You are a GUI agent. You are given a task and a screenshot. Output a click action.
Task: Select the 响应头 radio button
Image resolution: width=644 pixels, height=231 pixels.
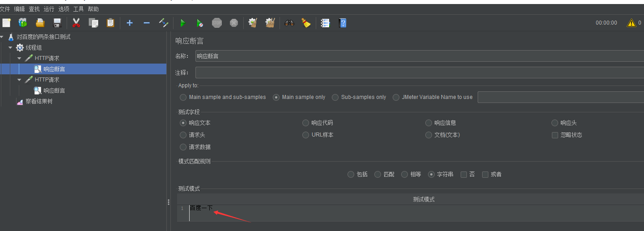(555, 123)
